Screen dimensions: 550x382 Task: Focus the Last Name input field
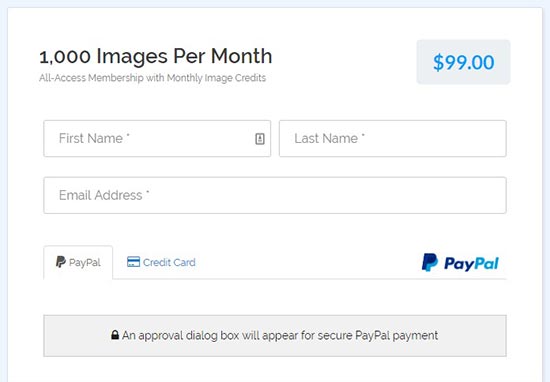393,139
